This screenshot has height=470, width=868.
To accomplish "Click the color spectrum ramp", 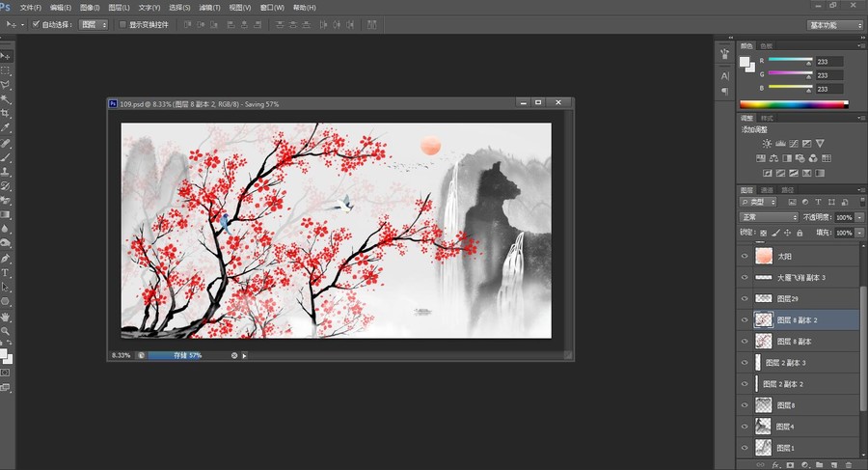I will (x=794, y=104).
